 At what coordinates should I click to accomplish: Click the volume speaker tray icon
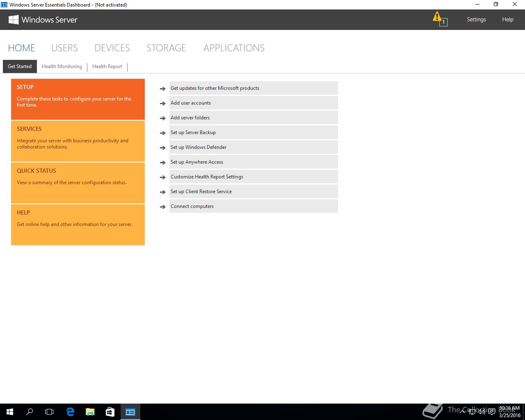tap(482, 412)
